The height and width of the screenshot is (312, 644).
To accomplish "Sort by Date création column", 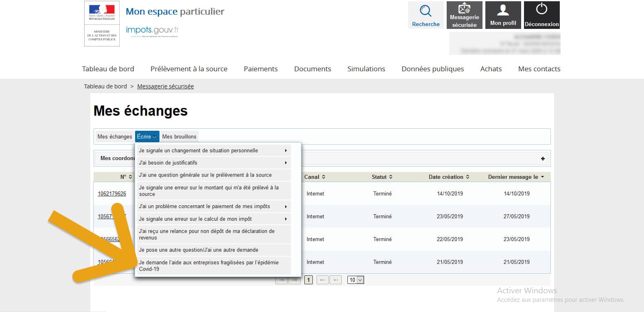I will (x=449, y=177).
